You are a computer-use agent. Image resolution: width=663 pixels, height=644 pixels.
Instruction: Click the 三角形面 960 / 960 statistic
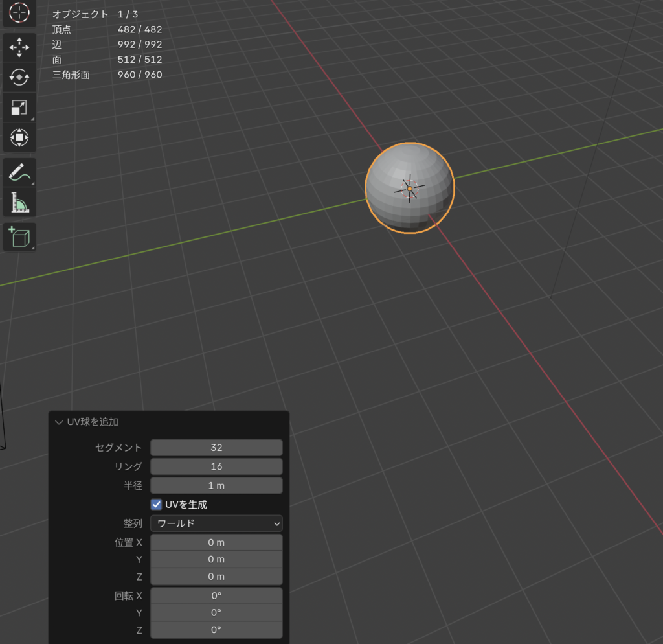(107, 75)
